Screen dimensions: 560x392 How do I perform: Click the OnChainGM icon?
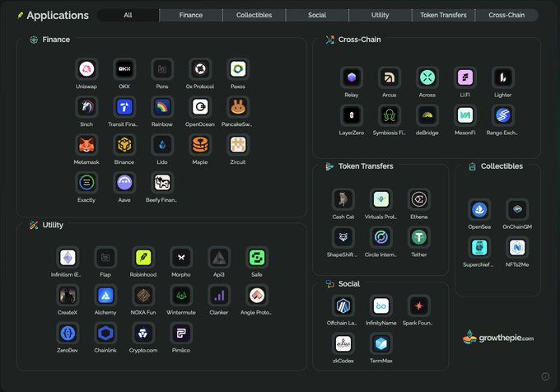tap(517, 209)
